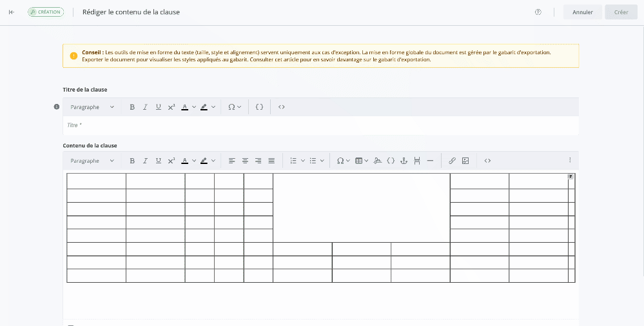Expand the bulleted list style options

pos(322,161)
